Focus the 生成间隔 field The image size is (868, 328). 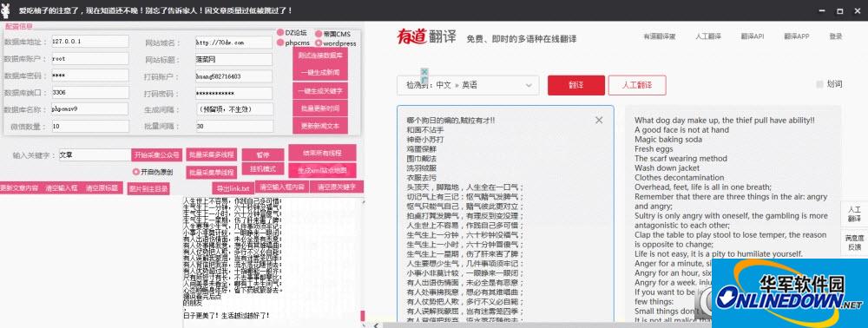(234, 109)
